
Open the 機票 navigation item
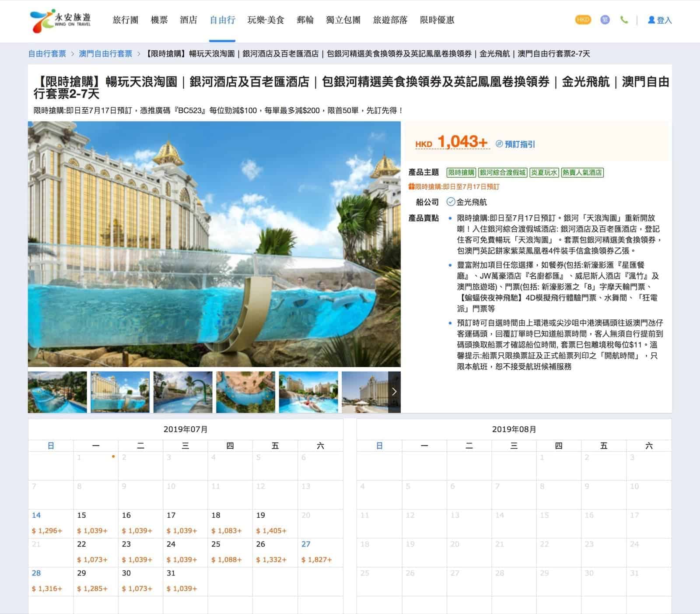tap(159, 20)
